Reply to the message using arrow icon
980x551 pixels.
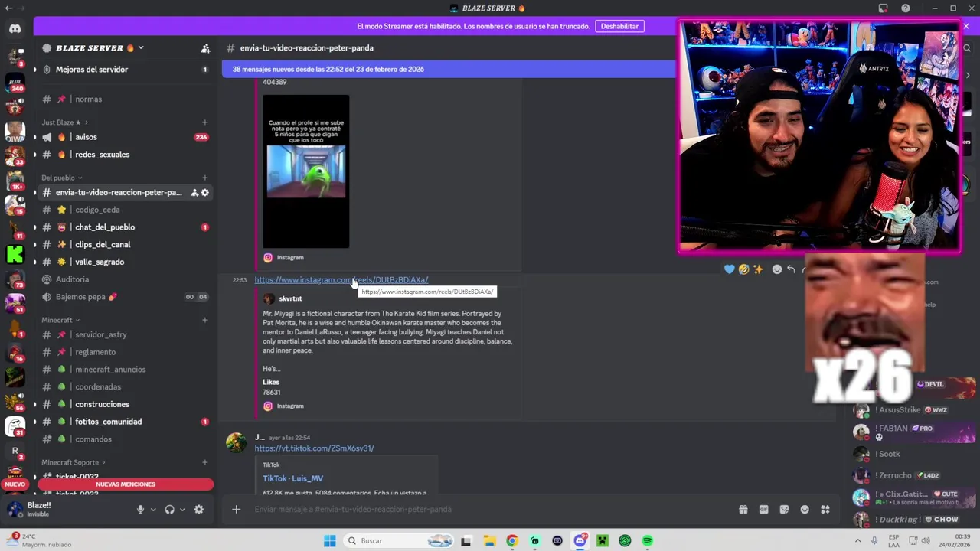tap(791, 269)
